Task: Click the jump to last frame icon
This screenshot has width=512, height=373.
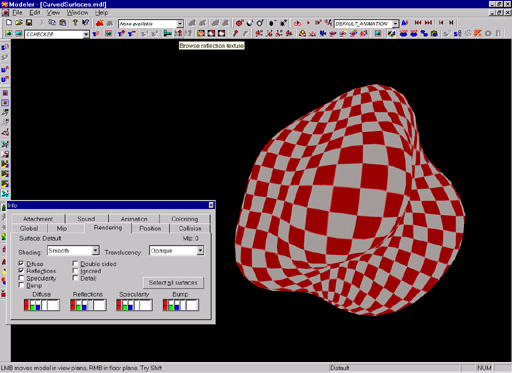Action: (428, 23)
